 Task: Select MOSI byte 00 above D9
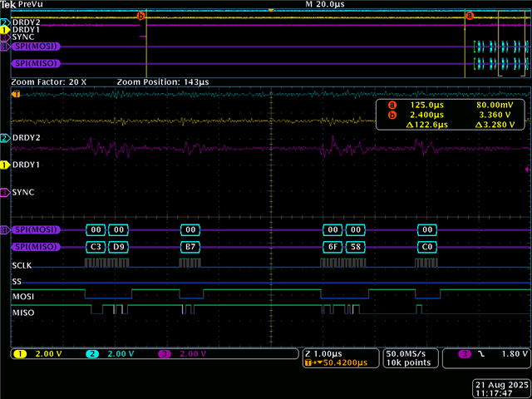pyautogui.click(x=118, y=229)
